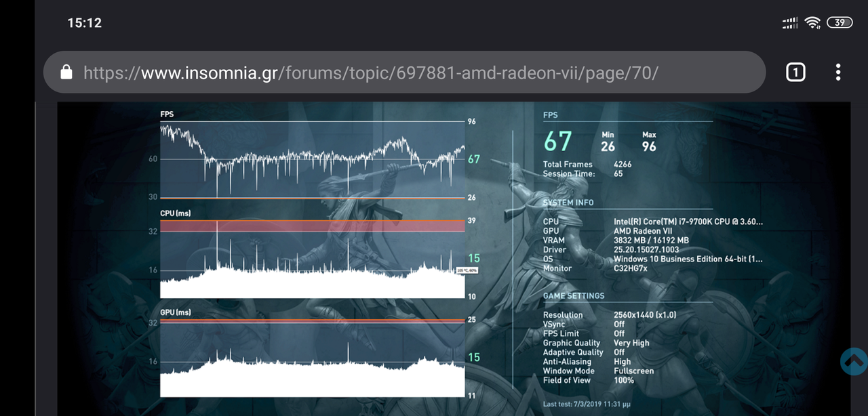Click the insomnia.gr URL address bar
The image size is (868, 416).
(404, 72)
